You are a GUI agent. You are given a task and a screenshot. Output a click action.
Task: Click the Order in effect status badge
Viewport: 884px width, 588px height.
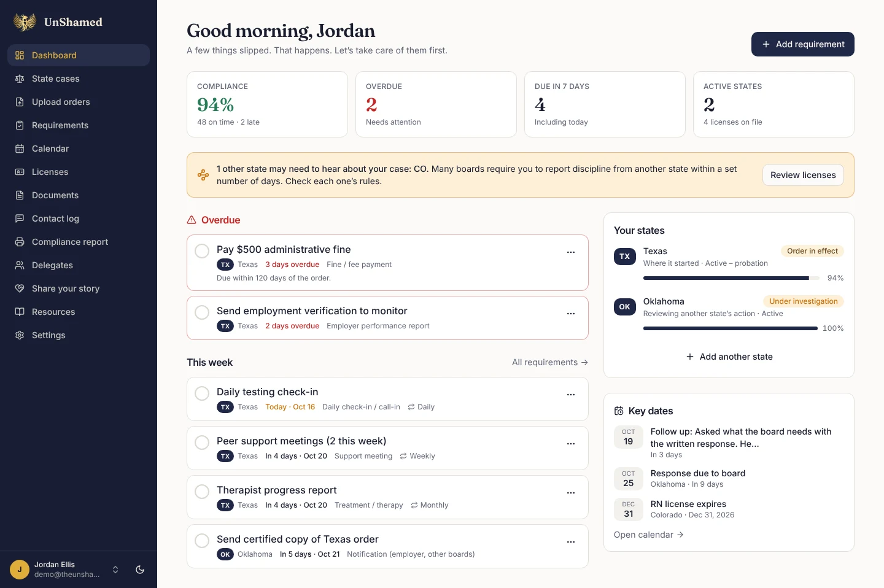(812, 251)
